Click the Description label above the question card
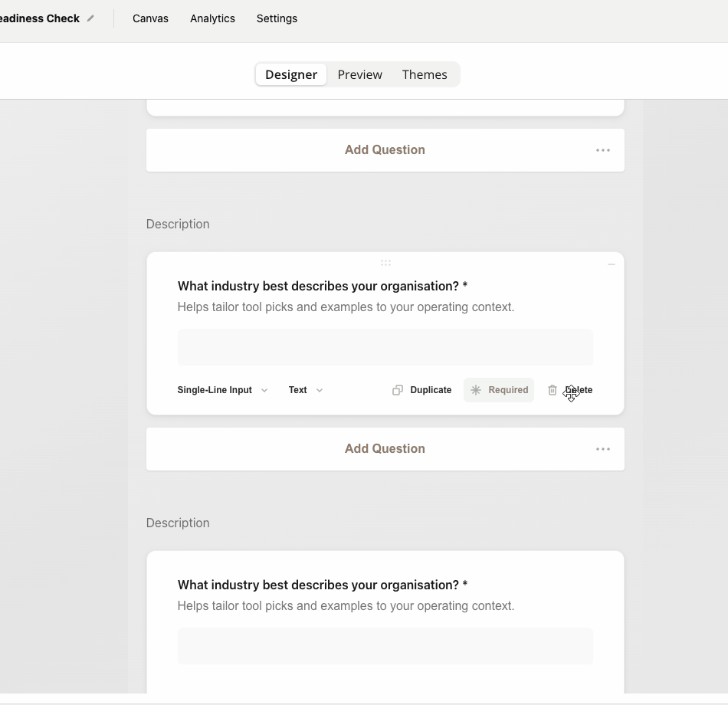 coord(177,223)
